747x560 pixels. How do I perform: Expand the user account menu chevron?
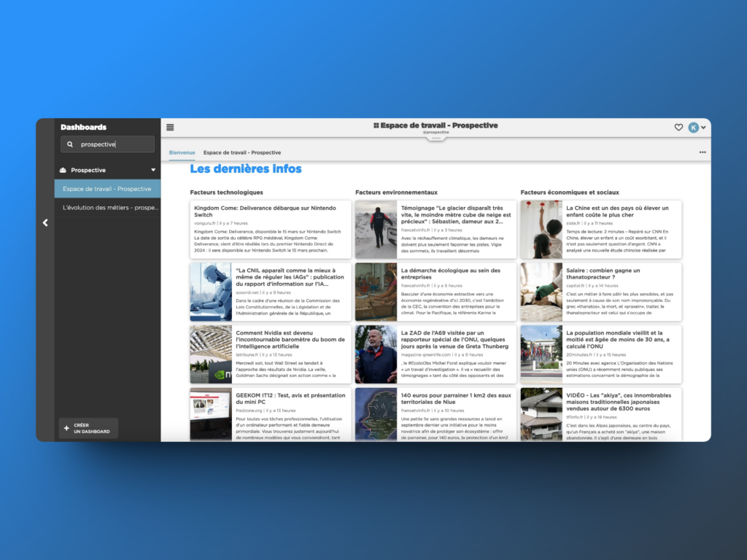703,128
